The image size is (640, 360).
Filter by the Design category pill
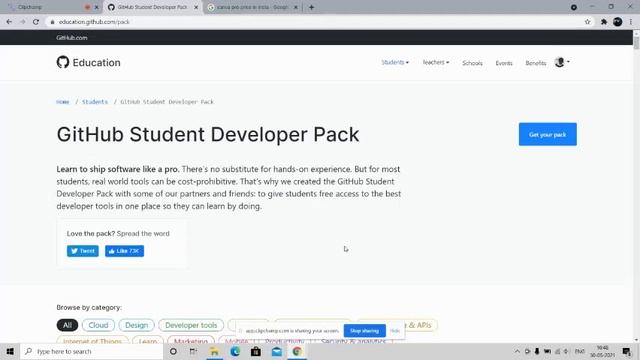[x=136, y=325]
